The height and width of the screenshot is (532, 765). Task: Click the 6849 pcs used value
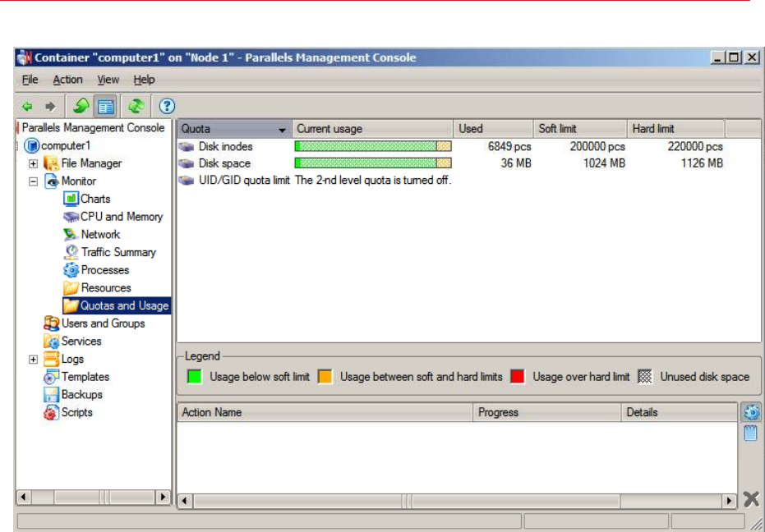coord(509,146)
